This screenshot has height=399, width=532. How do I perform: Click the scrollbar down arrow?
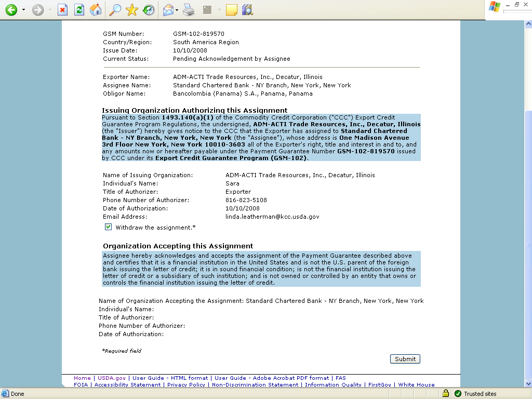[528, 384]
